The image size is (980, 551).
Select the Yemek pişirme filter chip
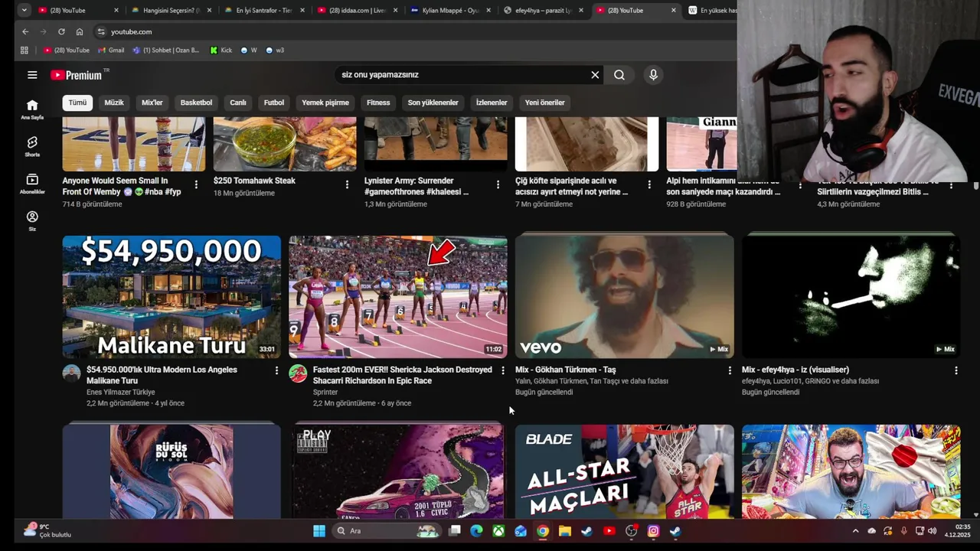(325, 103)
